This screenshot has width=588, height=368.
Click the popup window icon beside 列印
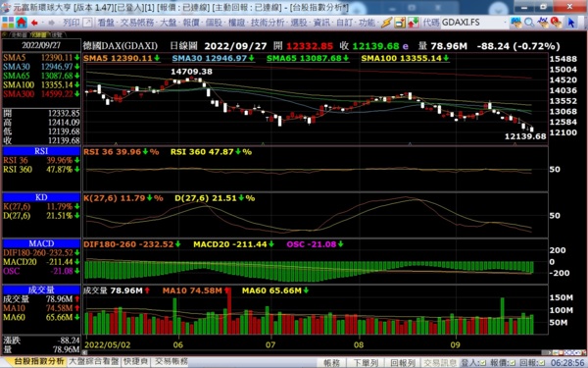pos(87,23)
